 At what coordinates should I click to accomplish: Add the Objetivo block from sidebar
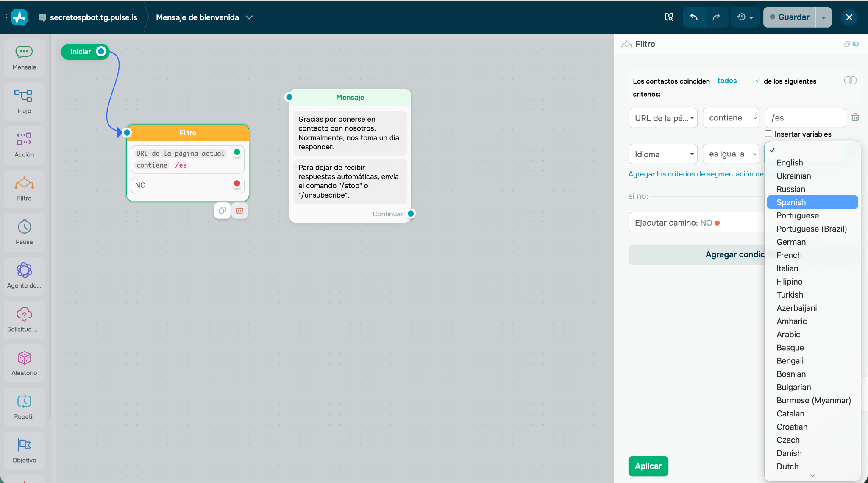click(24, 451)
